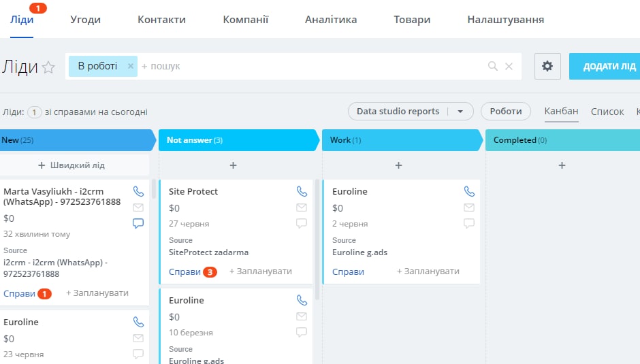Image resolution: width=640 pixels, height=364 pixels.
Task: Select the Not answer stage header
Action: click(x=238, y=140)
